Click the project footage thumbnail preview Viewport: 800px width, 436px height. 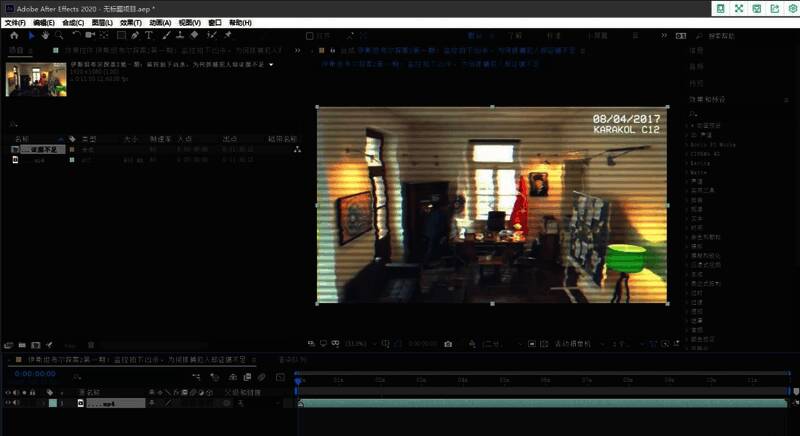(x=29, y=79)
